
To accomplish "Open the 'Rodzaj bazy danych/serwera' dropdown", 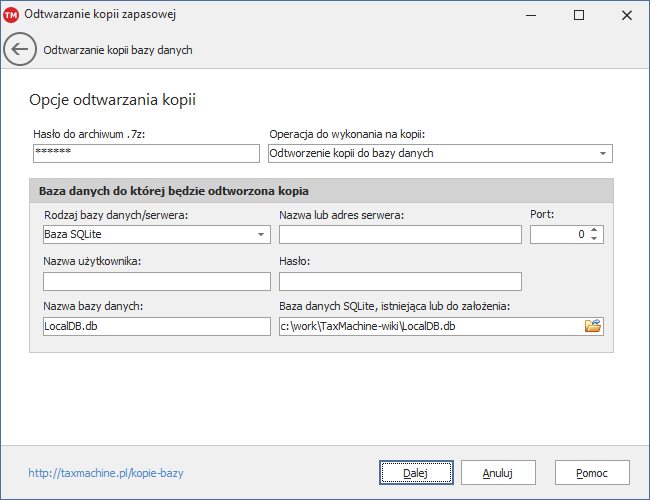I will coord(261,234).
